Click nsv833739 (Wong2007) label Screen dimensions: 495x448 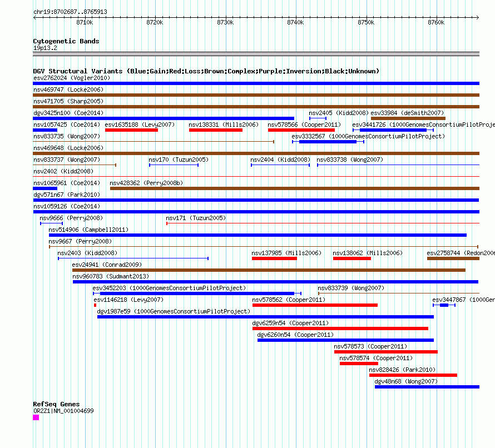[351, 288]
